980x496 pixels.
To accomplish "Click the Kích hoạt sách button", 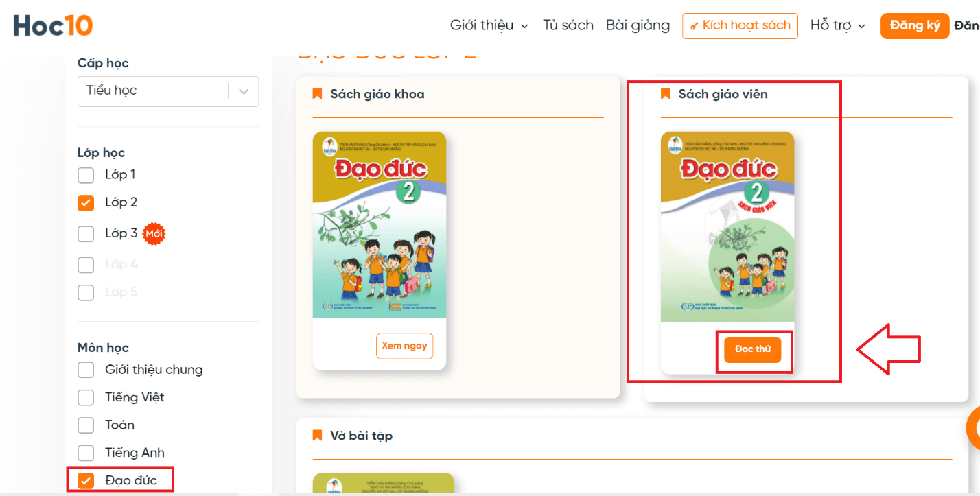I will [740, 26].
